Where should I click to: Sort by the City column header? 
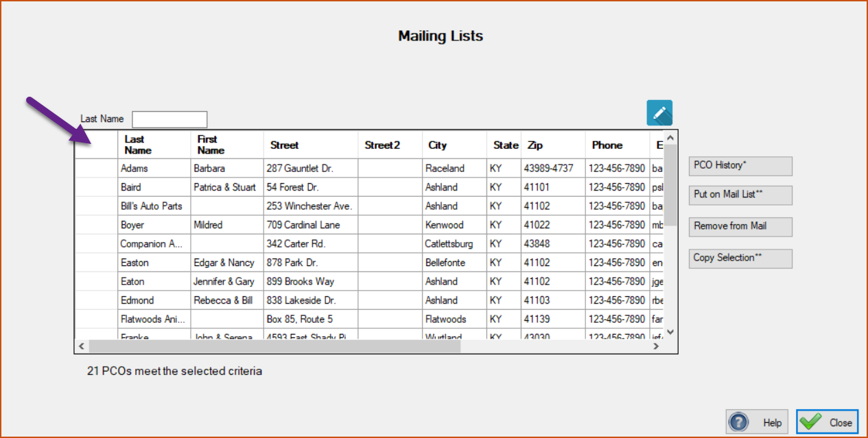(x=454, y=145)
